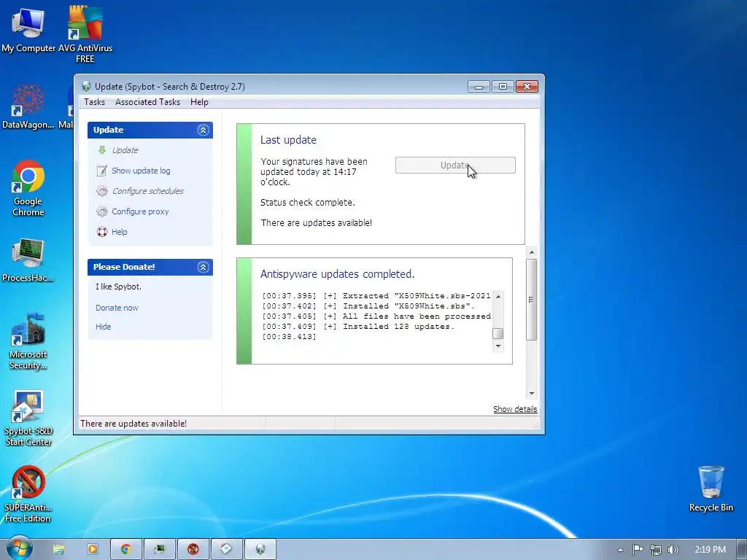Click the Configure proxy gear icon

101,211
